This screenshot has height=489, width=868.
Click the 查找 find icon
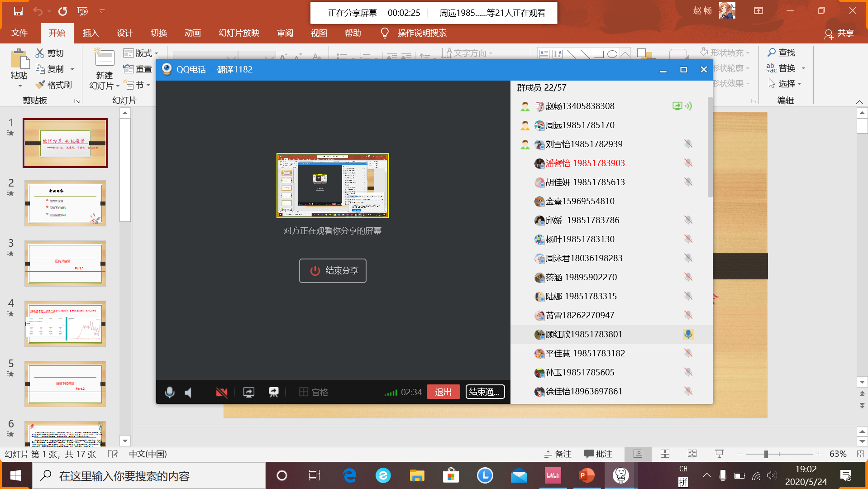[772, 53]
